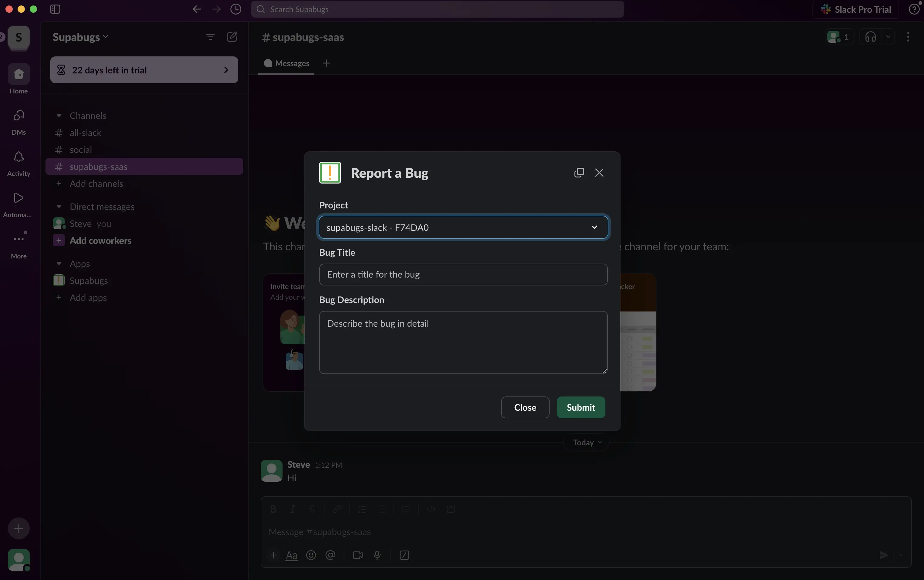Open the Home view in sidebar
This screenshot has height=580, width=924.
coord(19,79)
